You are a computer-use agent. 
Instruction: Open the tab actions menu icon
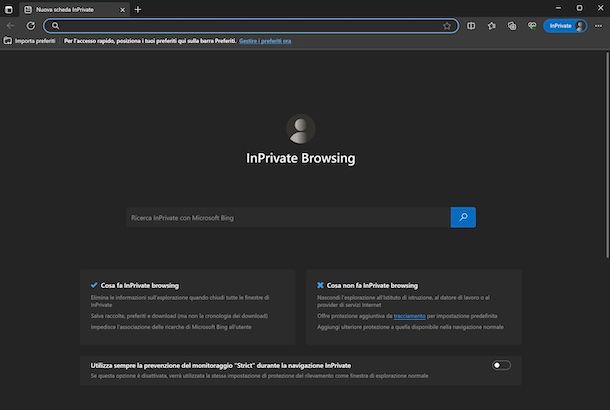8,9
